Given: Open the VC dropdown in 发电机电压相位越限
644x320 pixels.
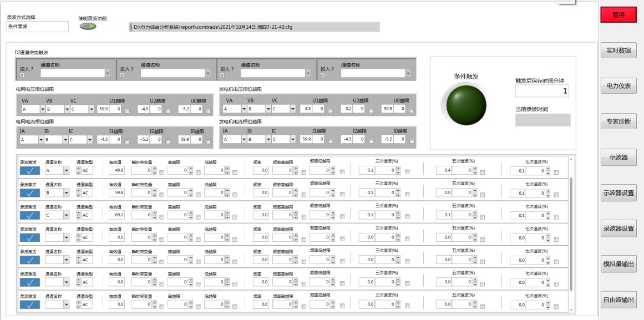Looking at the screenshot, I should coord(293,109).
